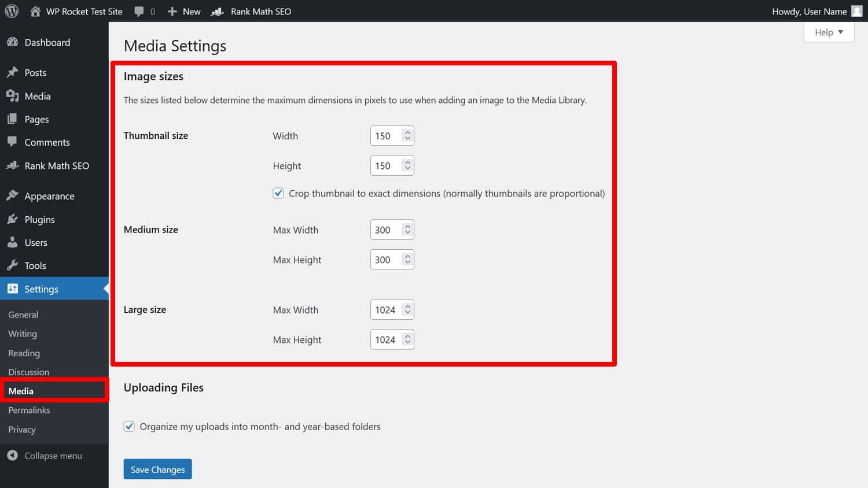
Task: Expand the Help dropdown panel
Action: click(x=829, y=32)
